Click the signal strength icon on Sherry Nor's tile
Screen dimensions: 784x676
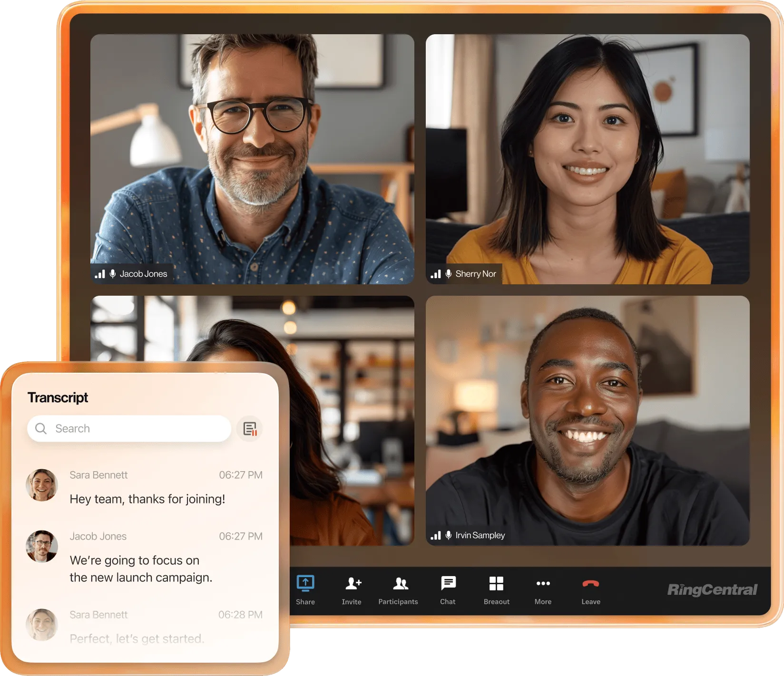[x=437, y=273]
